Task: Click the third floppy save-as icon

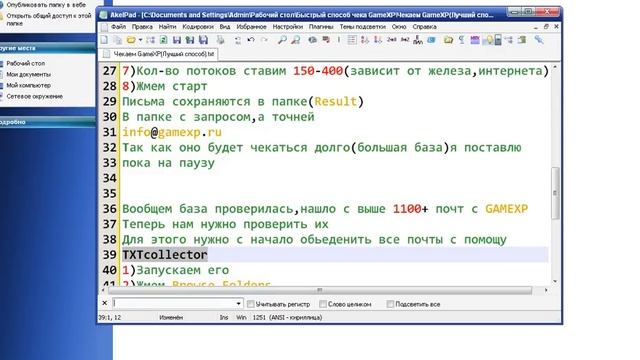Action: click(x=203, y=40)
